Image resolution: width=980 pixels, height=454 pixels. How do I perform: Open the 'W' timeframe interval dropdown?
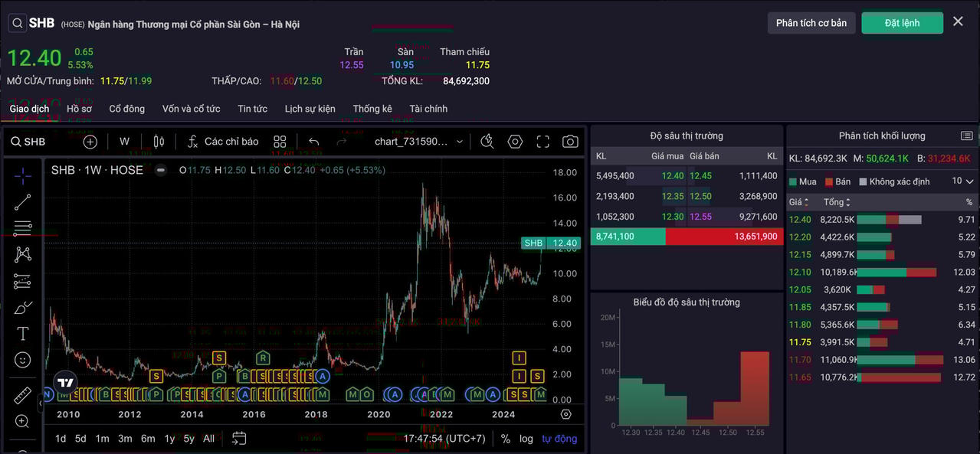tap(124, 142)
